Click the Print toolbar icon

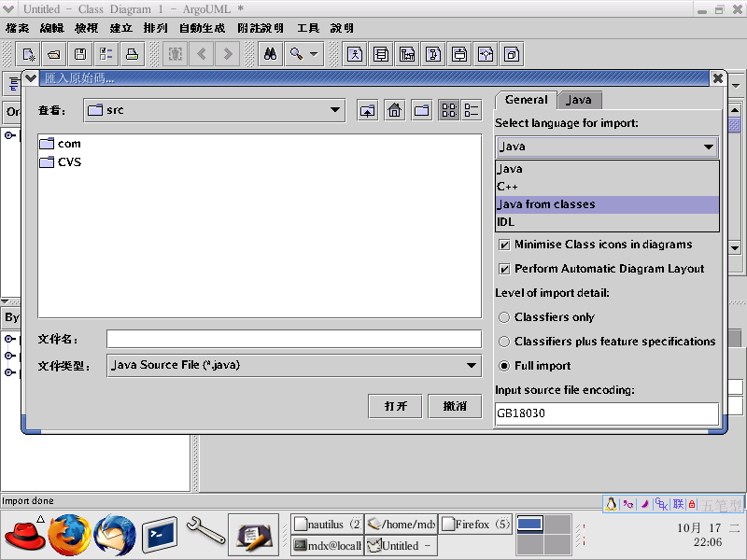coord(132,54)
